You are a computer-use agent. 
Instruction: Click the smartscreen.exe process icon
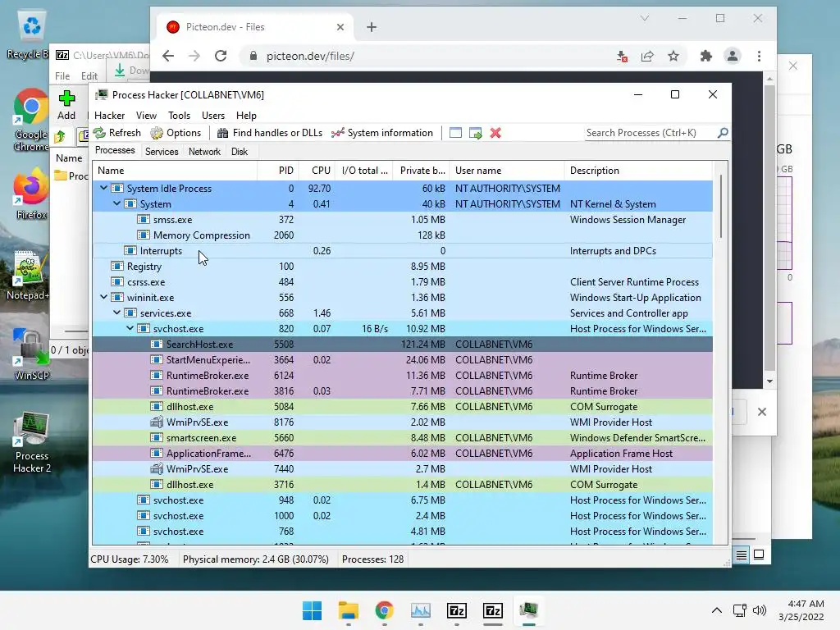[x=157, y=437]
